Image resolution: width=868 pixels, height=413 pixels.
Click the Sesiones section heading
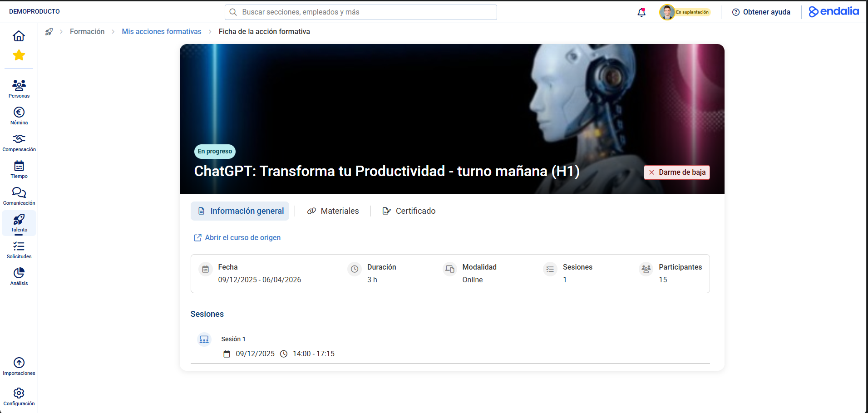207,314
